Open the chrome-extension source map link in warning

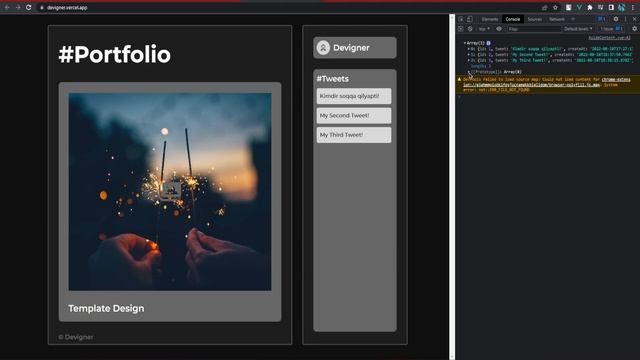(547, 82)
